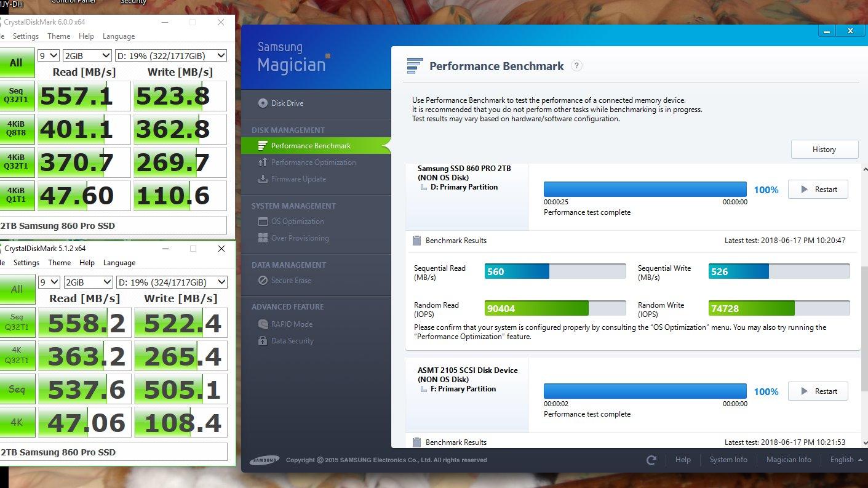Image resolution: width=868 pixels, height=488 pixels.
Task: Open Settings menu in CrystalDiskMark 5.1.2
Action: click(26, 263)
